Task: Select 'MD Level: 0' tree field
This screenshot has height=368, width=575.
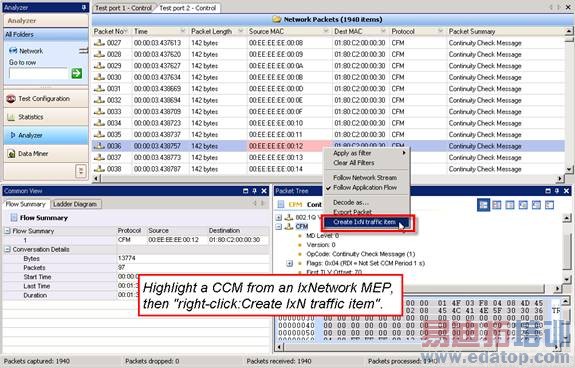Action: (x=322, y=236)
